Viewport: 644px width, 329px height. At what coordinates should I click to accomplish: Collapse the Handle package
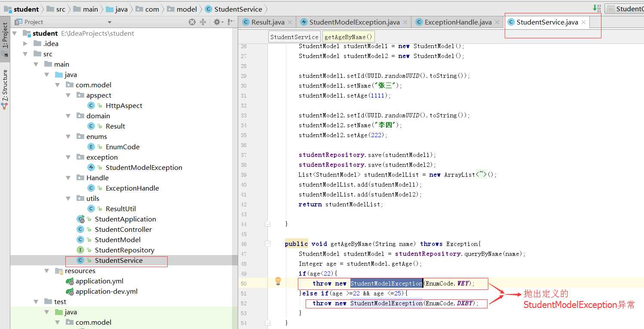(68, 178)
